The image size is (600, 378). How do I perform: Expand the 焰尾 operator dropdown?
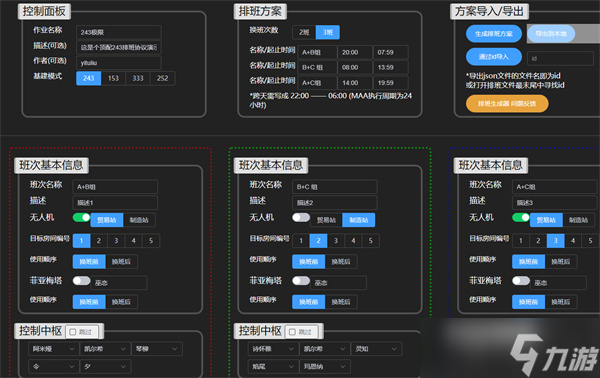coord(272,367)
